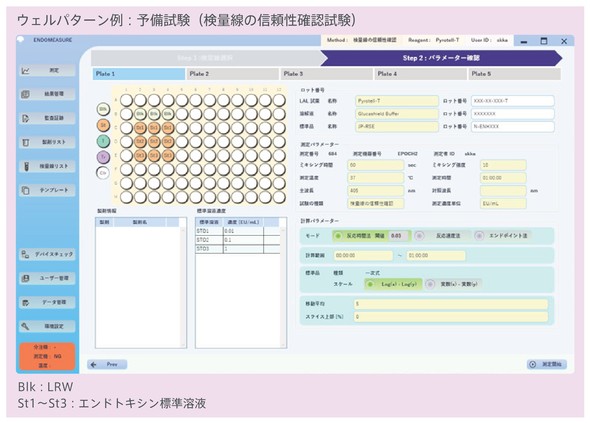Go to Step 2 パラメーター確認 header
Viewport: 590px width, 423px height.
tap(441, 58)
